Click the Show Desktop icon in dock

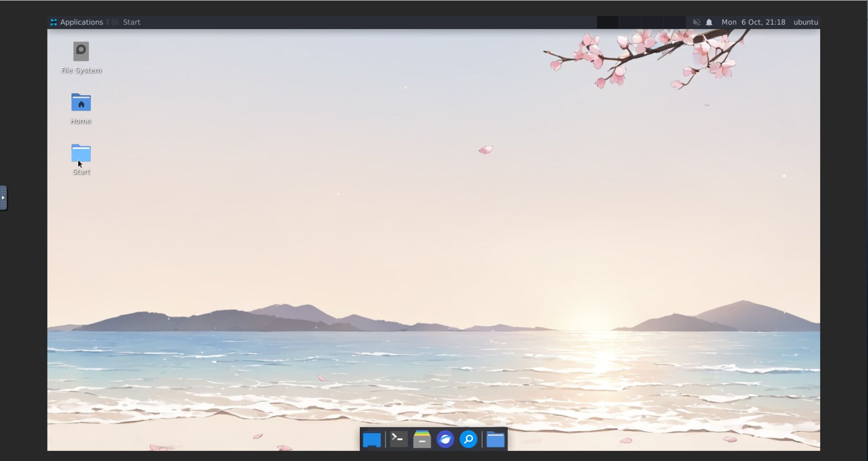coord(372,439)
